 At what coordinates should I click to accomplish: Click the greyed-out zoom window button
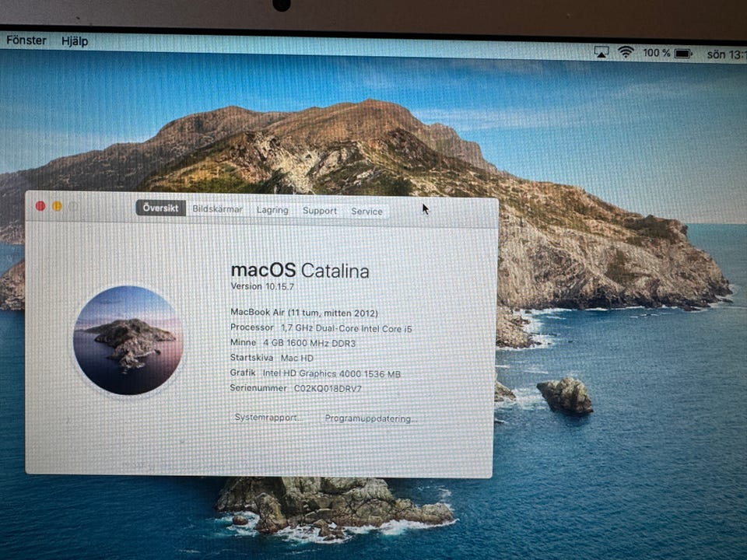point(75,207)
